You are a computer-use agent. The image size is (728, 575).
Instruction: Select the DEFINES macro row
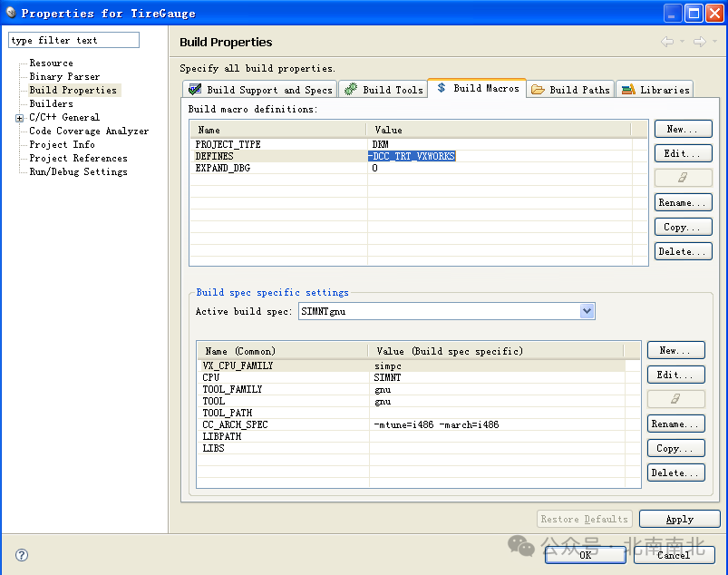412,156
